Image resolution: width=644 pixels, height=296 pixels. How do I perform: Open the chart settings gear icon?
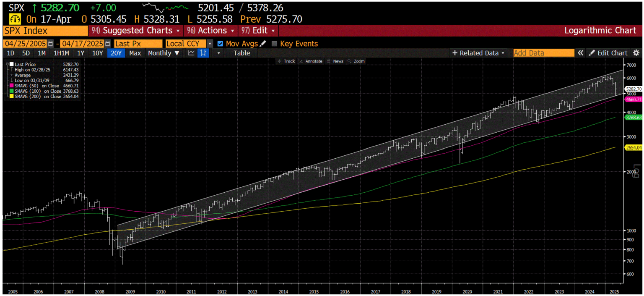pos(636,53)
